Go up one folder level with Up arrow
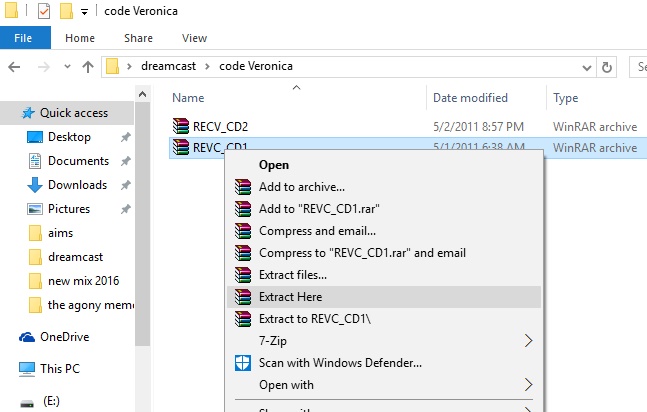Viewport: 647px width, 412px height. [87, 67]
